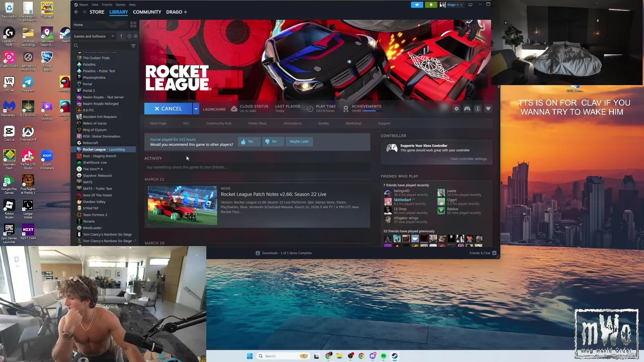Switch to Big Picture mode icon
This screenshot has width=644, height=362.
470,5
